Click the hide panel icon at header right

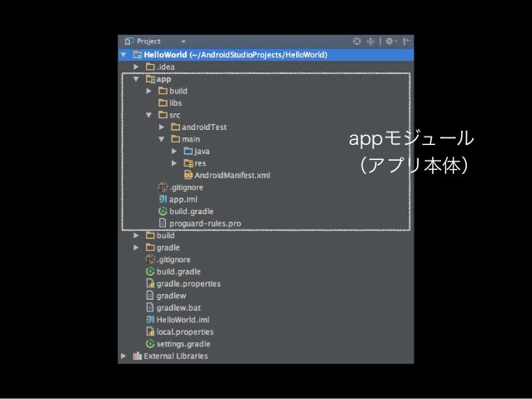pos(406,42)
